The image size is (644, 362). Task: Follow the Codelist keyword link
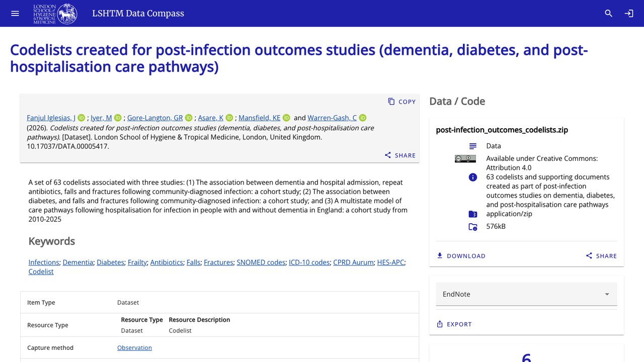pyautogui.click(x=41, y=271)
